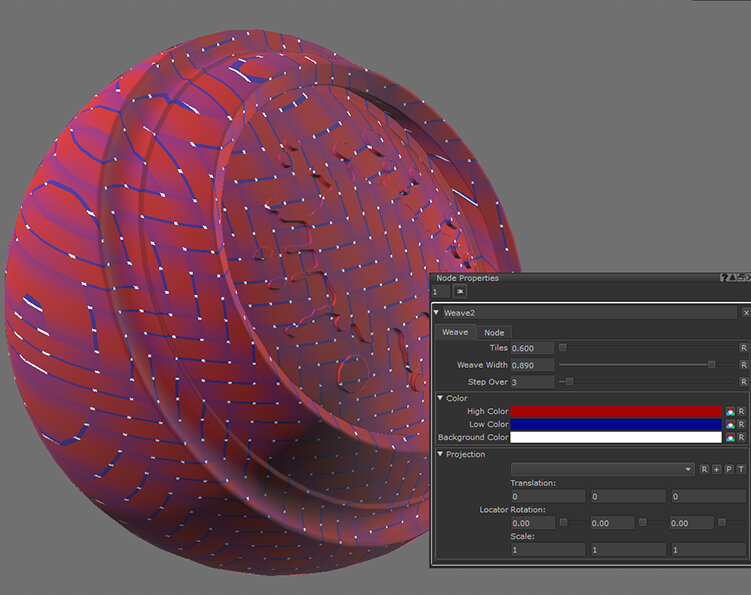Click the clear-panel icon beside the number field
This screenshot has height=595, width=751.
pos(460,291)
